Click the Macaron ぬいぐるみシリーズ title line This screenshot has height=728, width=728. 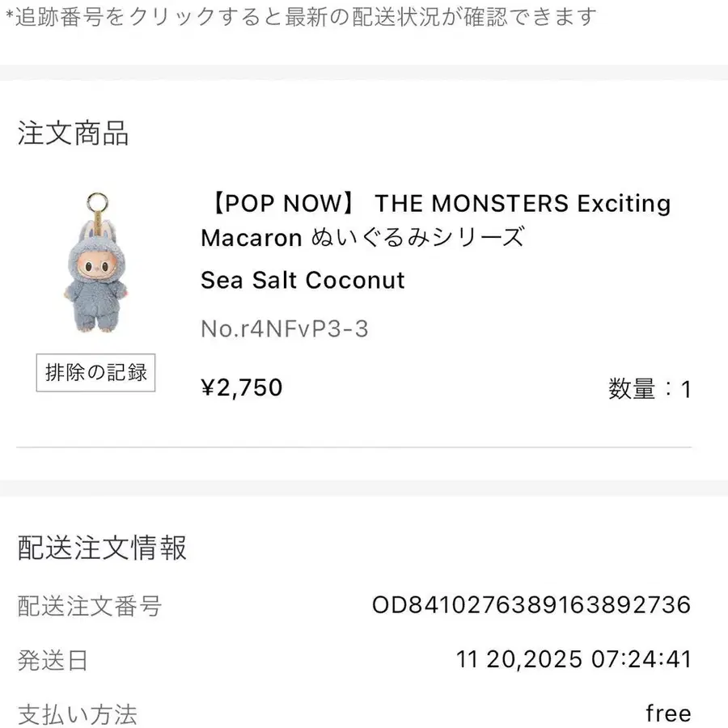[363, 238]
